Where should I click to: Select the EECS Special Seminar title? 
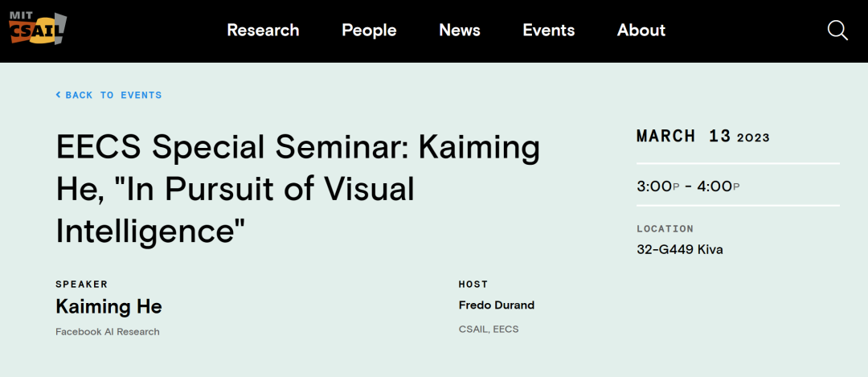(x=298, y=190)
